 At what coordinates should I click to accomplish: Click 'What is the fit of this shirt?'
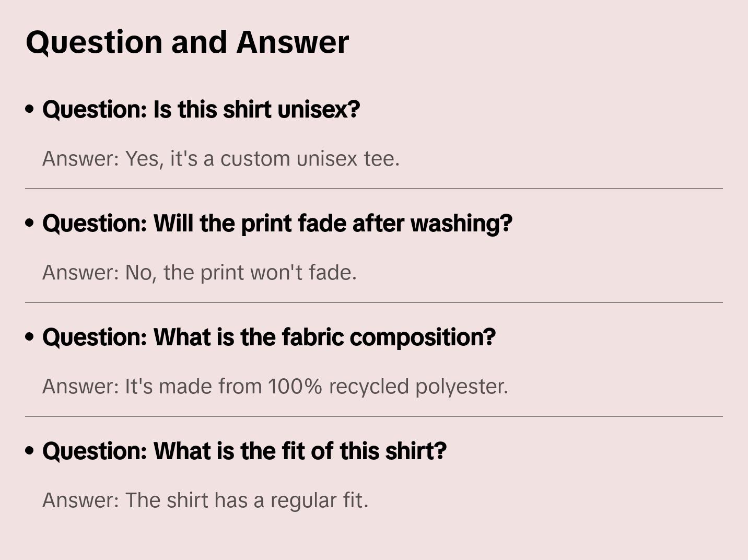(x=244, y=451)
